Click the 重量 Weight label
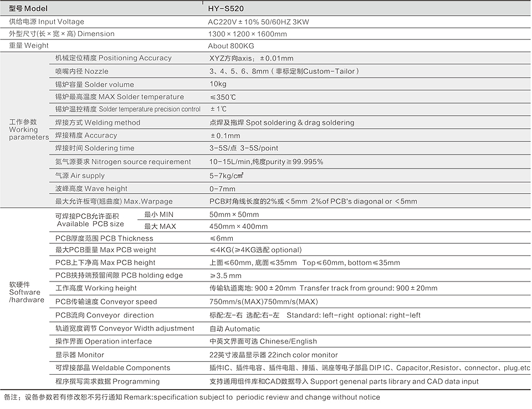Image resolution: width=532 pixels, height=409 pixels. (28, 45)
